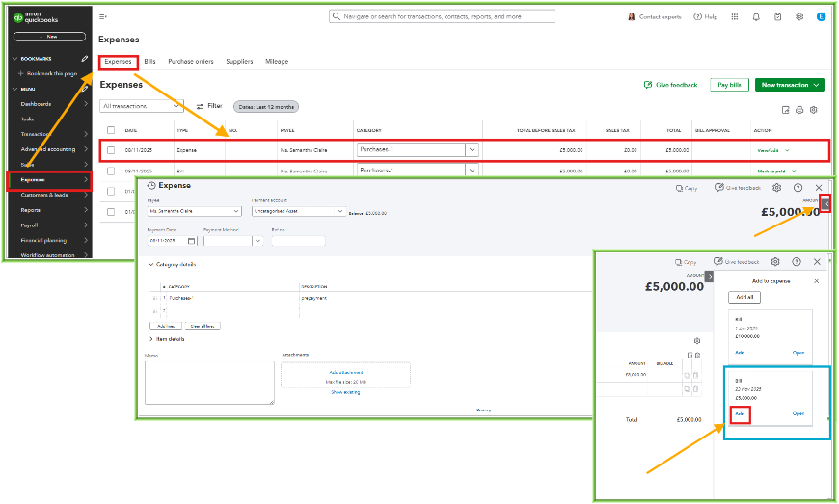Click the Pay bills button
This screenshot has height=504, width=839.
click(x=729, y=85)
